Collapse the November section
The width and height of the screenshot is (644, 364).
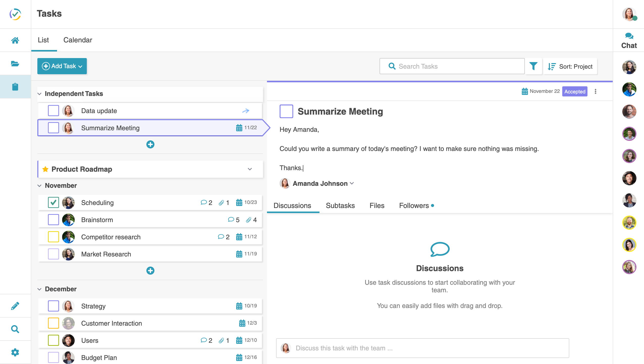point(40,186)
